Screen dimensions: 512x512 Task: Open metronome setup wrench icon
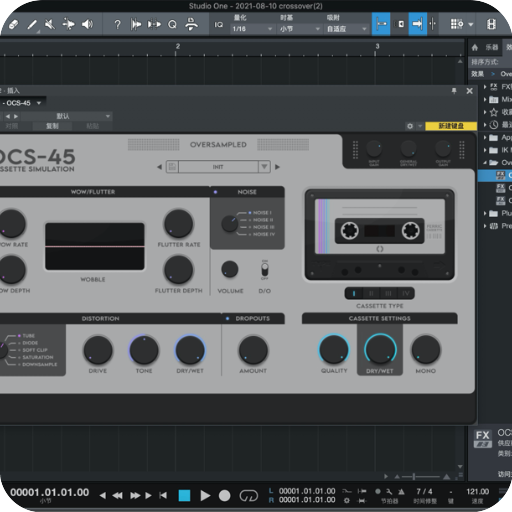389,491
